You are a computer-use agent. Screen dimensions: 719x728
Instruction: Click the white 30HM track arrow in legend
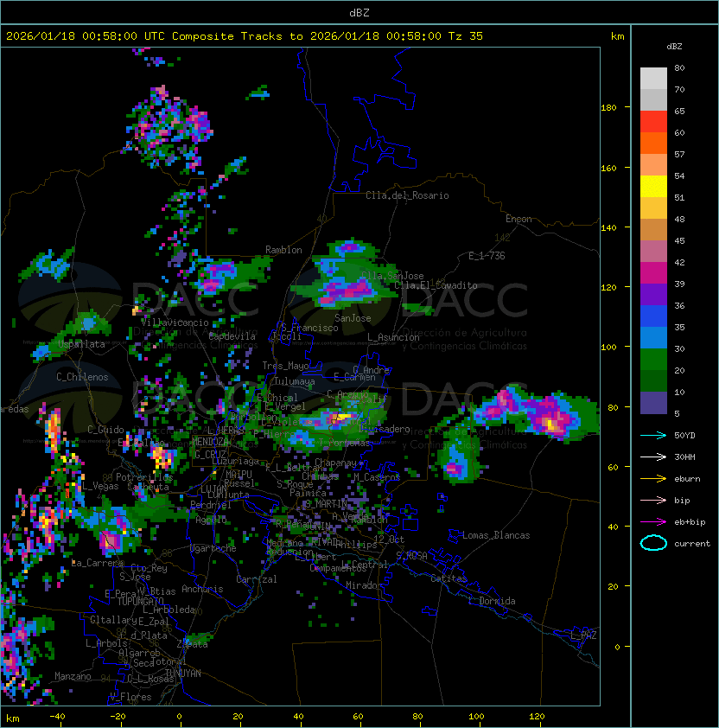tap(653, 457)
